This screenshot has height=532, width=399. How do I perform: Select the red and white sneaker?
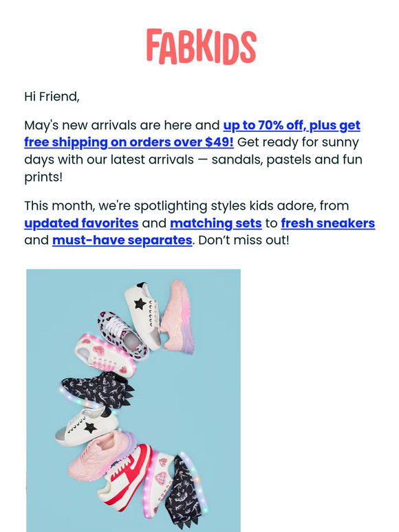click(127, 477)
